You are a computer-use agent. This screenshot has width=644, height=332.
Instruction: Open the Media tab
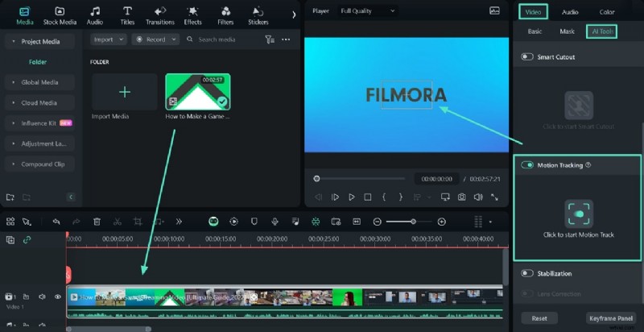click(25, 15)
